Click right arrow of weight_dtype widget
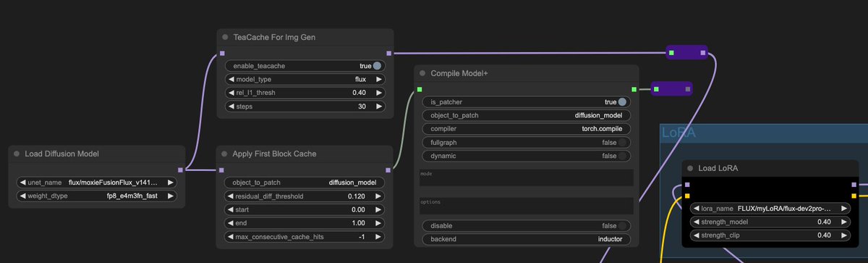 pyautogui.click(x=171, y=196)
